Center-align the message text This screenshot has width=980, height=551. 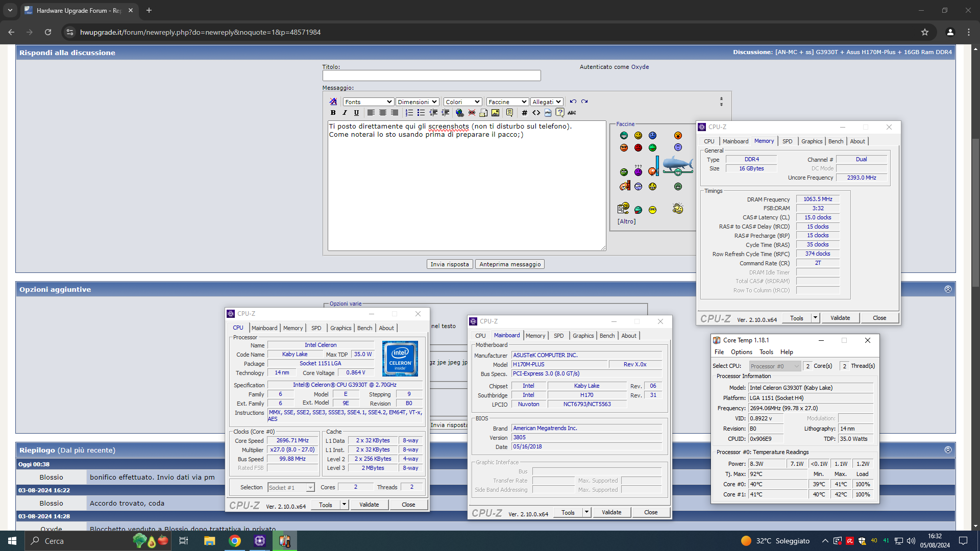click(x=382, y=113)
